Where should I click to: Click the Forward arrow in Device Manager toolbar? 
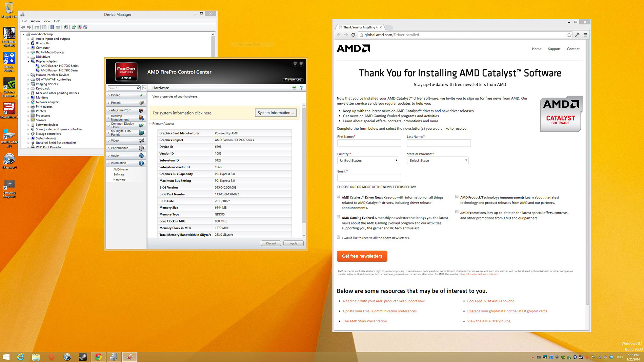(29, 27)
